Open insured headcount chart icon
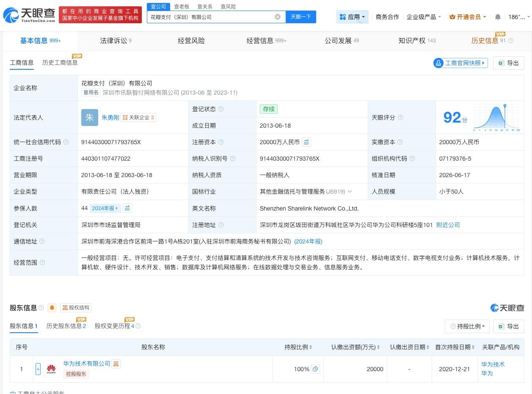Viewport: 532px width, 394px height. click(127, 208)
